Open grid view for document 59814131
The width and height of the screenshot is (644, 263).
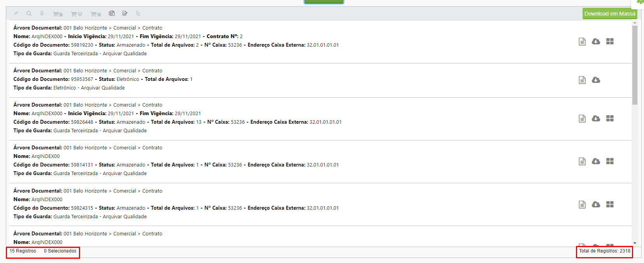tap(610, 161)
